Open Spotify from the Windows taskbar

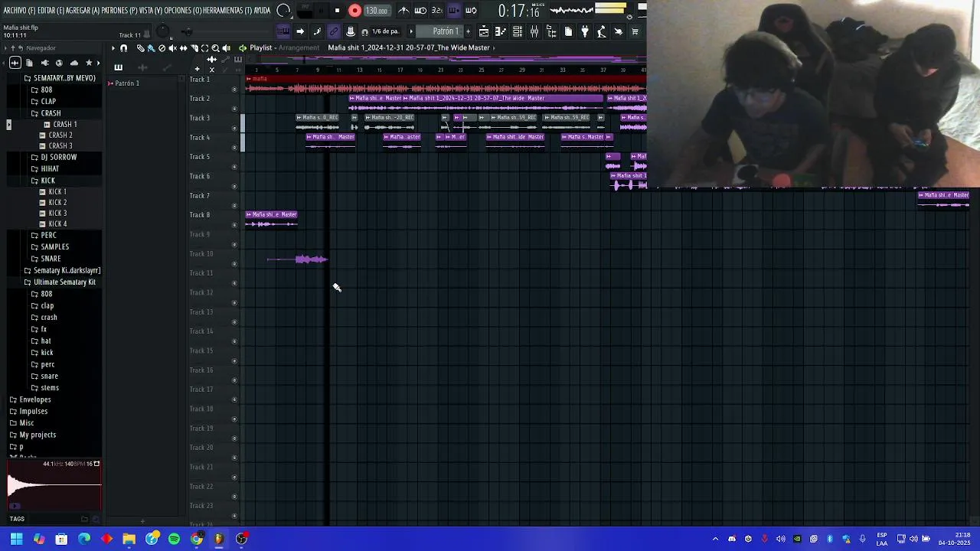point(174,539)
